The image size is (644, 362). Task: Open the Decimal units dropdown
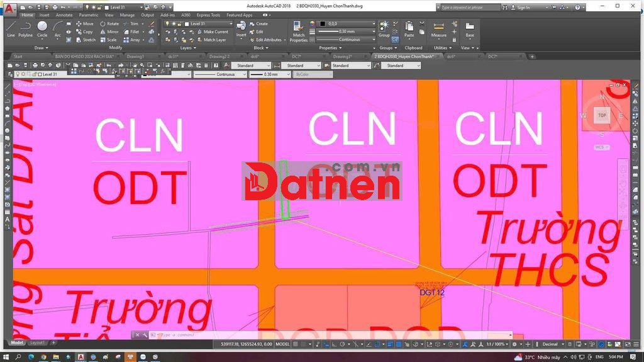click(x=552, y=344)
